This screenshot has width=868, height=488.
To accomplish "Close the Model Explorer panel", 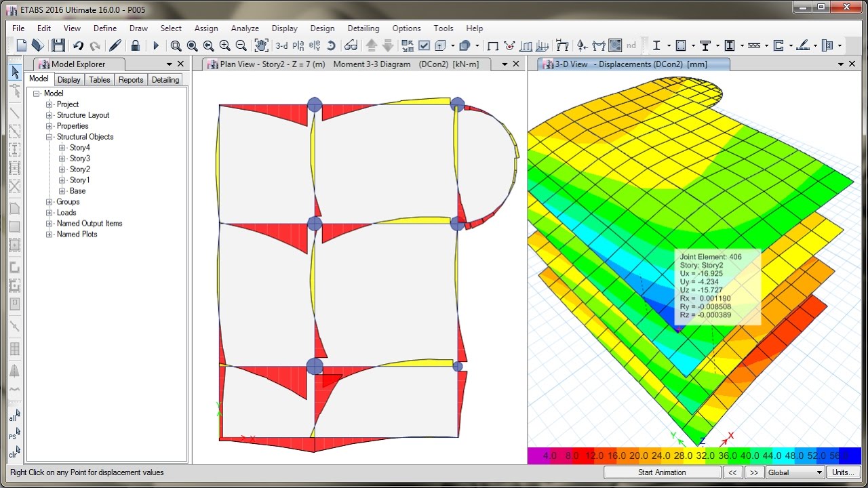I will (180, 64).
